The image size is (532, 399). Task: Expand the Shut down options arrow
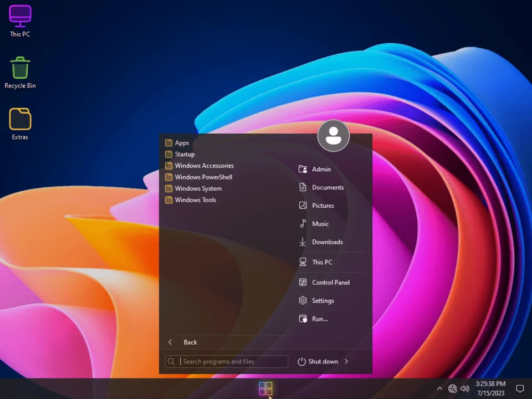point(346,361)
